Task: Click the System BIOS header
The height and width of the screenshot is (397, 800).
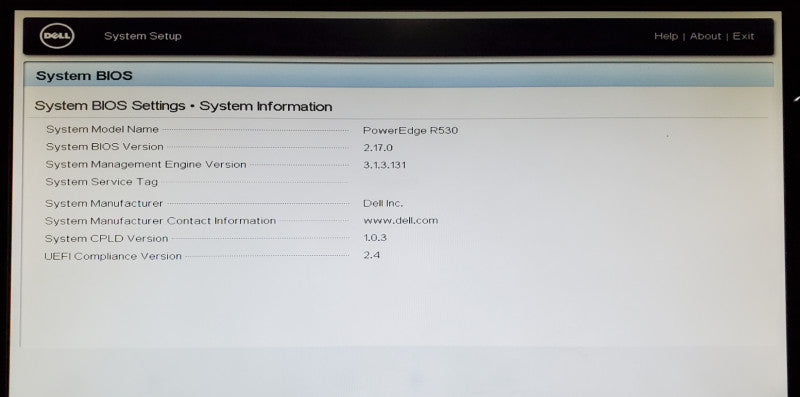Action: coord(84,76)
